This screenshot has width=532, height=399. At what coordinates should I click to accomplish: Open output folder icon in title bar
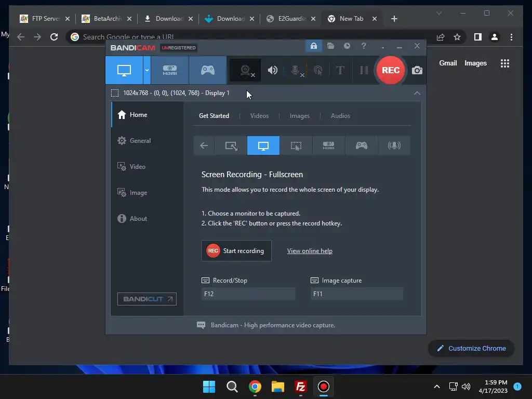[330, 46]
